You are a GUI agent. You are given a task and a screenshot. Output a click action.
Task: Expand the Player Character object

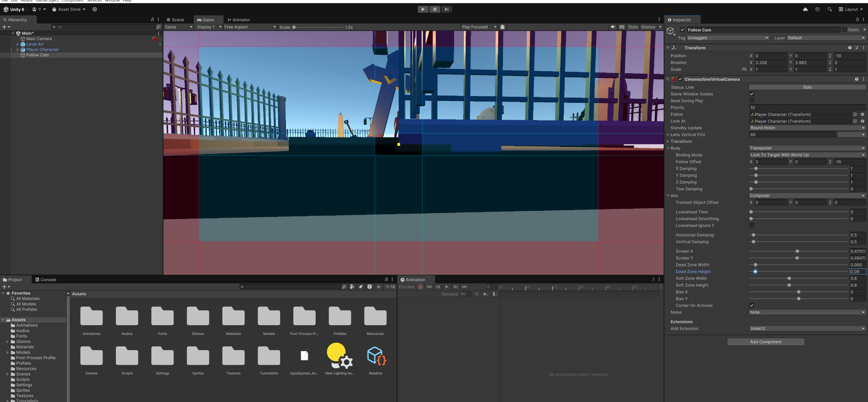click(18, 49)
